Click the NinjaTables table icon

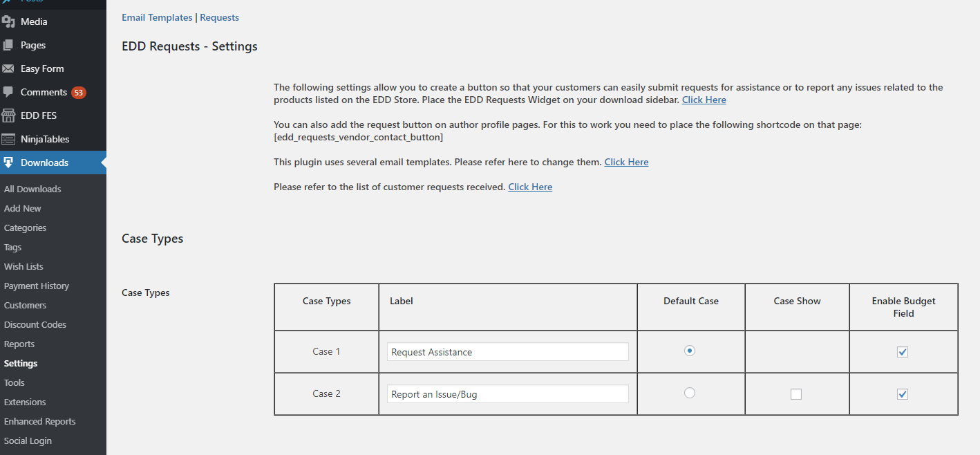[8, 139]
